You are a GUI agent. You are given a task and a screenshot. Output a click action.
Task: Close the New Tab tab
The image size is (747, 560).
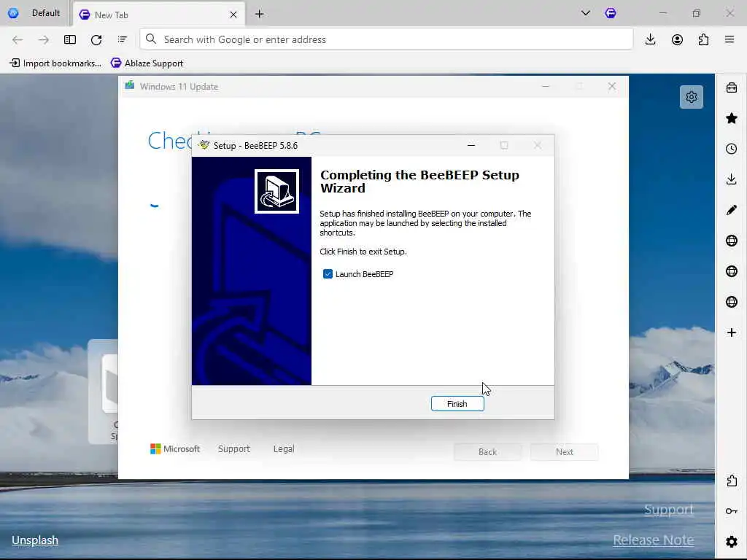[x=233, y=15]
